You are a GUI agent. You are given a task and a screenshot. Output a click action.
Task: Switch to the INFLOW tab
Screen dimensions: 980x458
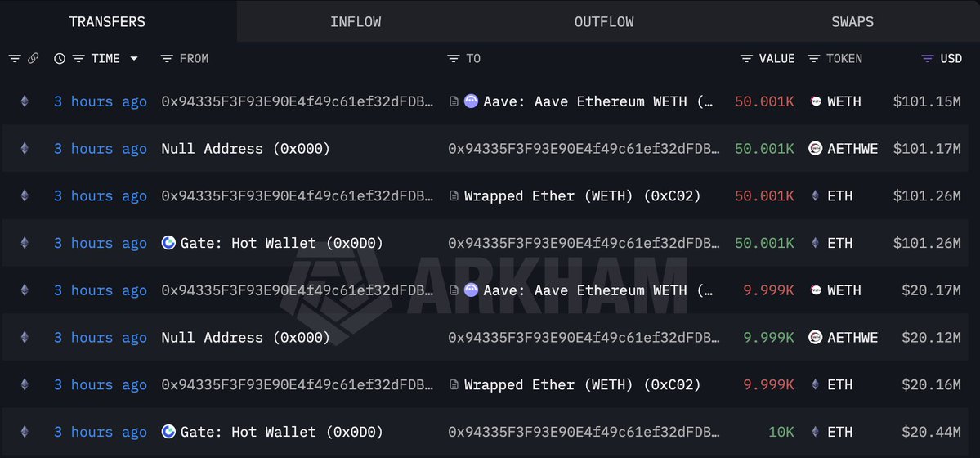coord(356,22)
